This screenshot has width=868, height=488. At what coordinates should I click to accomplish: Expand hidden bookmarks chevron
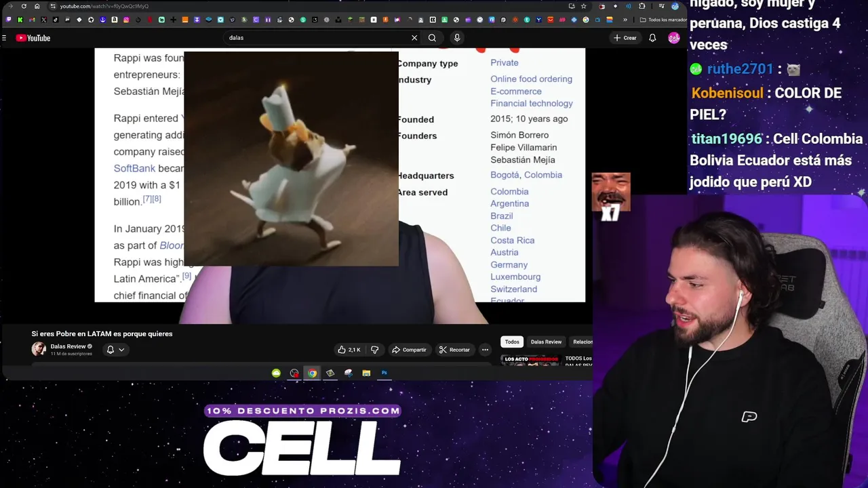click(625, 20)
